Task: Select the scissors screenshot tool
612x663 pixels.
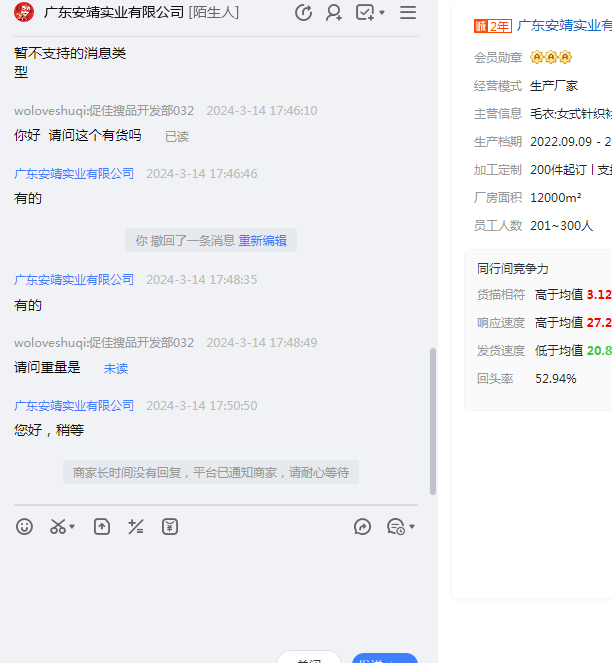Action: pos(58,526)
